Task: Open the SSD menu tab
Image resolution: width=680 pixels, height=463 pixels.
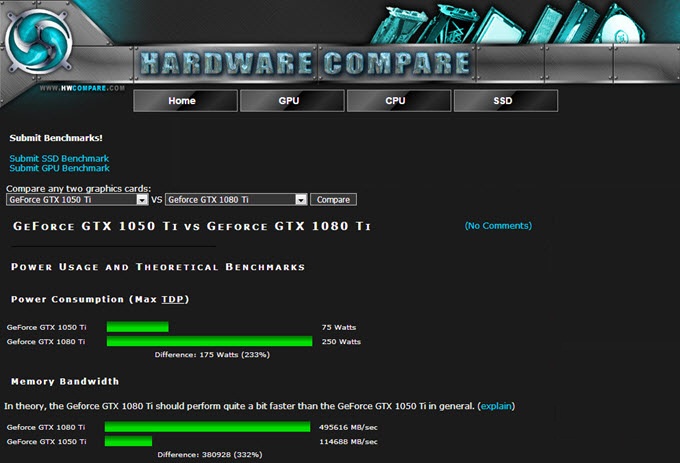Action: point(506,101)
